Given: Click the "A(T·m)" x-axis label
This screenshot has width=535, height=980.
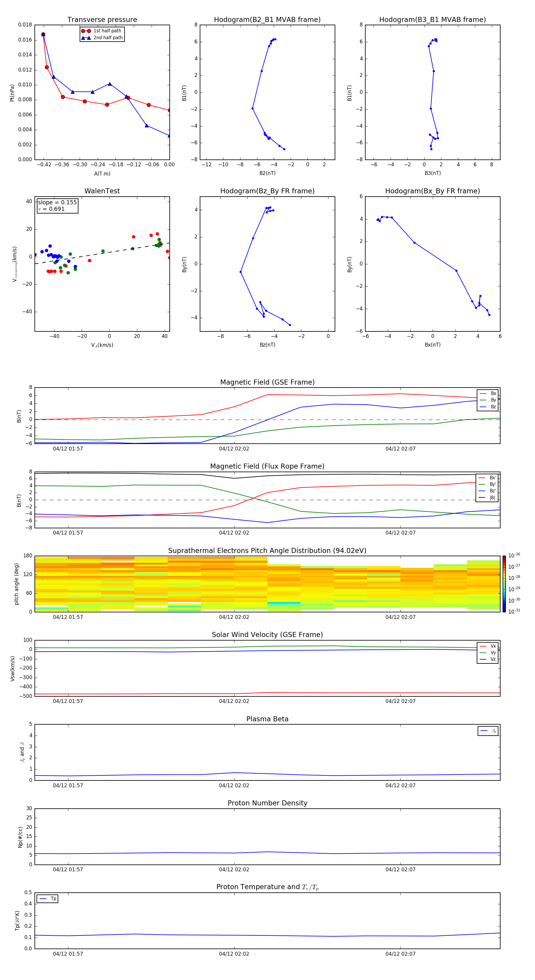Looking at the screenshot, I should 102,173.
